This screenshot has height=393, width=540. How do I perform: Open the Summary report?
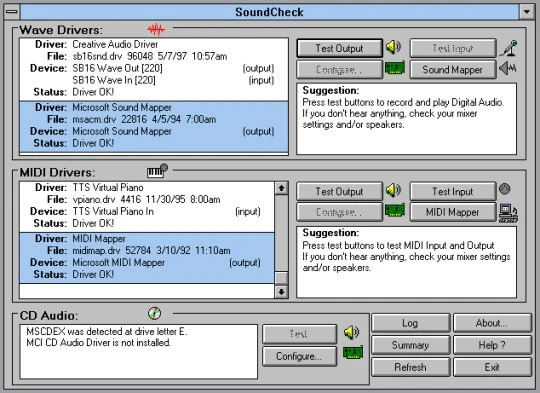click(411, 345)
